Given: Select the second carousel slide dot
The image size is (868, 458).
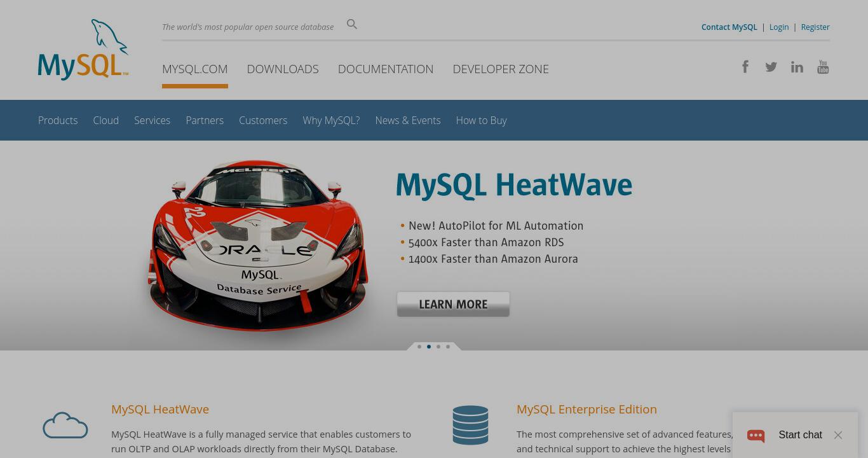Looking at the screenshot, I should coord(429,347).
